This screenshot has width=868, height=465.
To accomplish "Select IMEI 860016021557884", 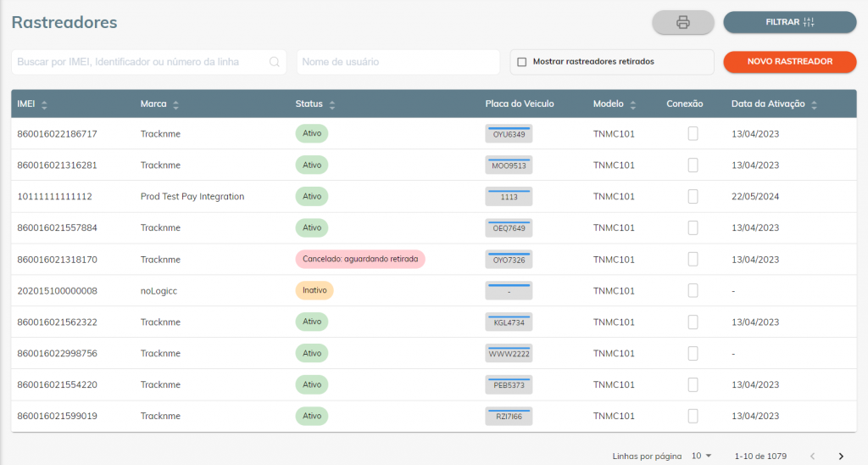I will click(x=57, y=227).
